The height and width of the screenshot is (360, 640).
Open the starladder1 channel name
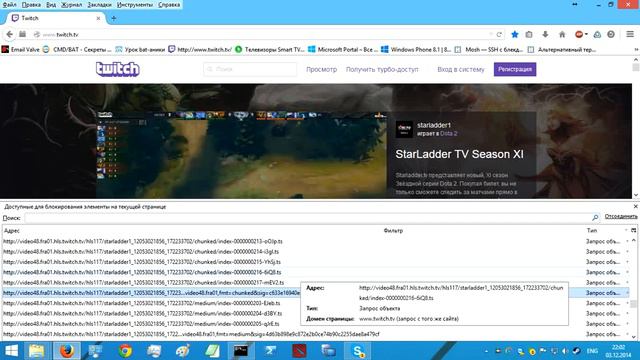(434, 125)
